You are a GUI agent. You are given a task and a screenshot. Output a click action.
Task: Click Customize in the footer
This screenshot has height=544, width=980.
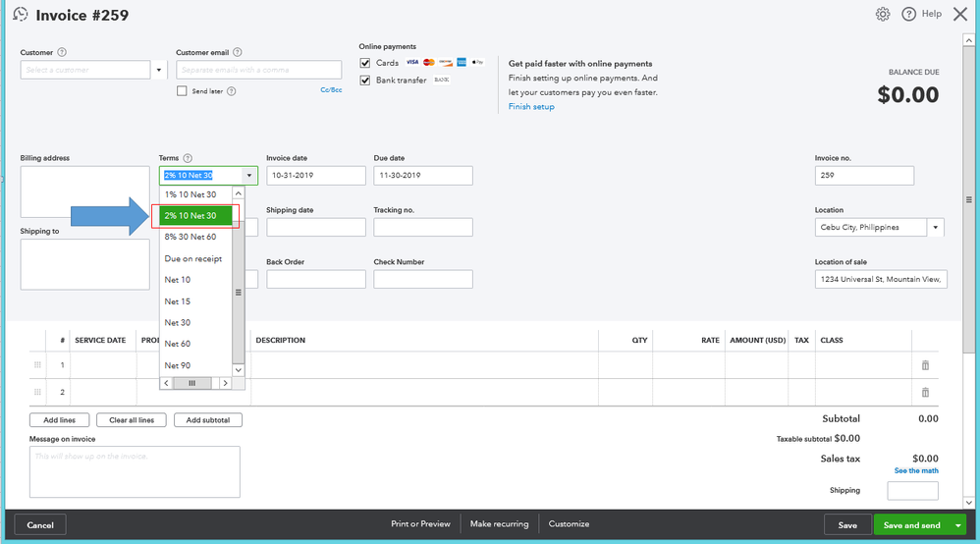coord(569,524)
